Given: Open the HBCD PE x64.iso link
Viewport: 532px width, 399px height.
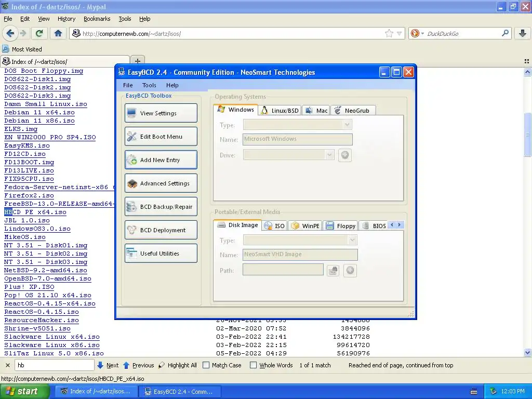Looking at the screenshot, I should pos(35,212).
